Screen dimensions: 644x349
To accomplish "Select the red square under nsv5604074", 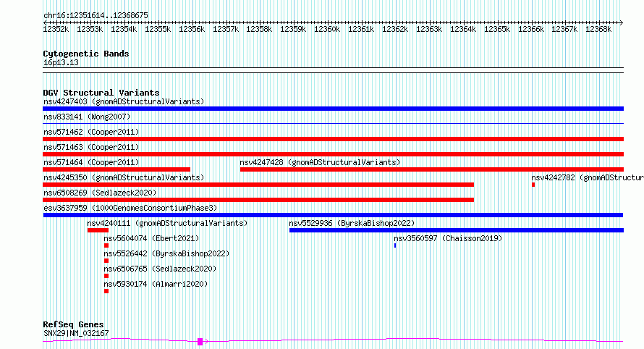I will pos(106,245).
